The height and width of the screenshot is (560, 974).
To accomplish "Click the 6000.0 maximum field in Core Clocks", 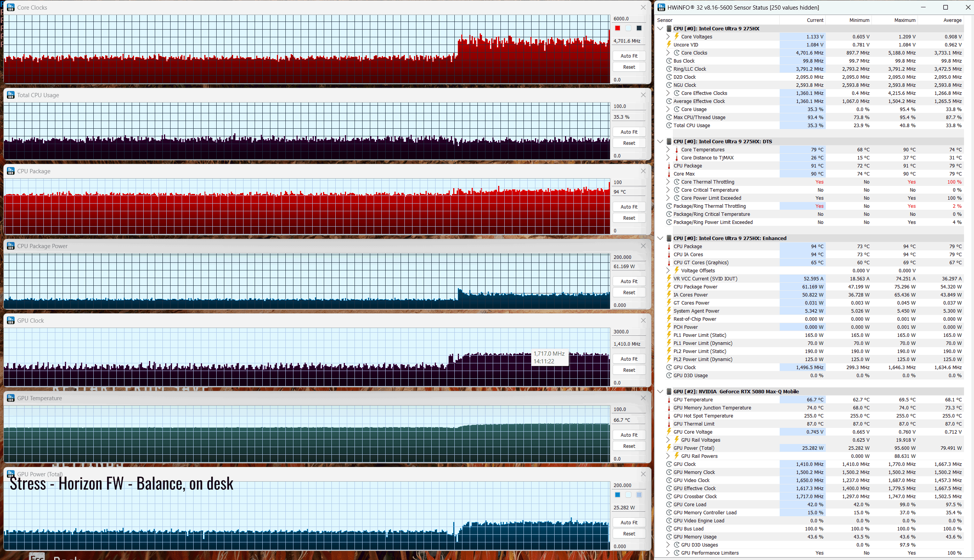I will click(629, 18).
